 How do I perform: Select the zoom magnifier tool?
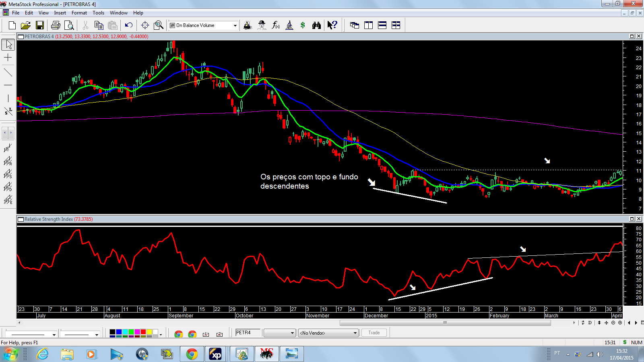tap(159, 25)
